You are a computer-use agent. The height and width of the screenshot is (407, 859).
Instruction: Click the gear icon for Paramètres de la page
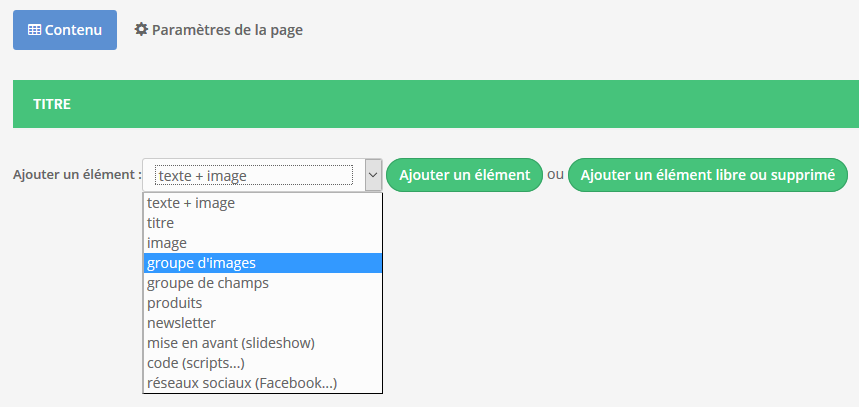[x=141, y=29]
